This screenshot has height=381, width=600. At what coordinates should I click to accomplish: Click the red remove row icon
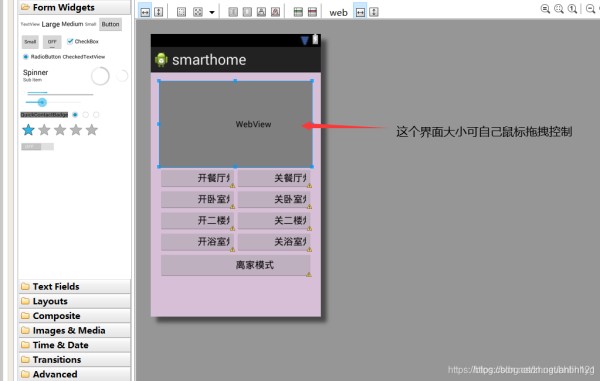[x=312, y=12]
